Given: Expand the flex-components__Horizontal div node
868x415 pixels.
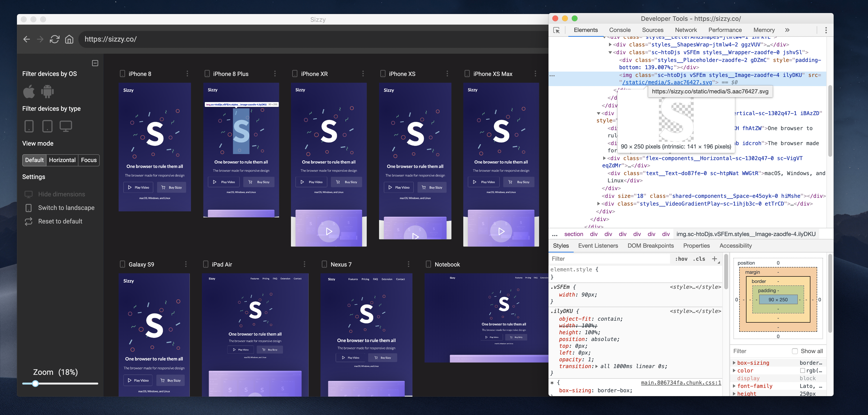Looking at the screenshot, I should point(604,158).
